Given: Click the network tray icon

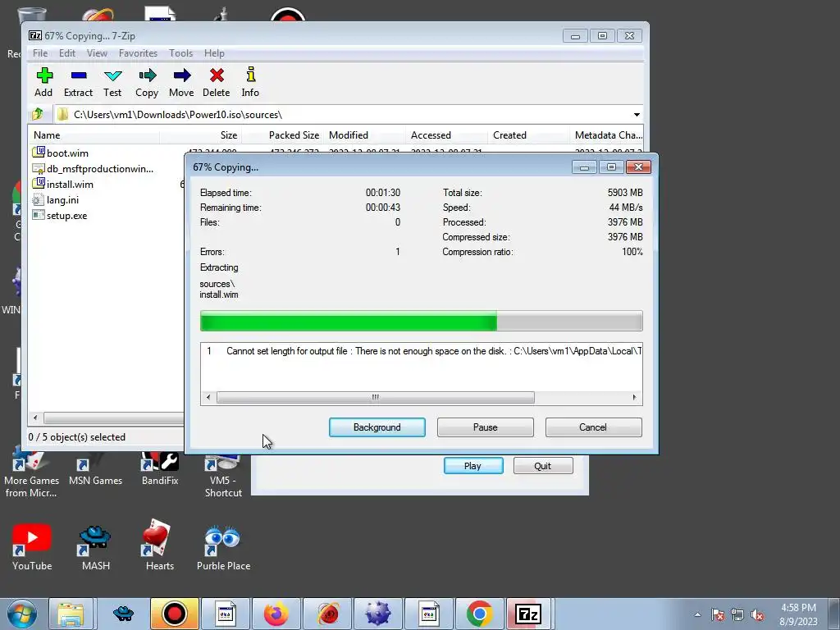Looking at the screenshot, I should tap(737, 615).
